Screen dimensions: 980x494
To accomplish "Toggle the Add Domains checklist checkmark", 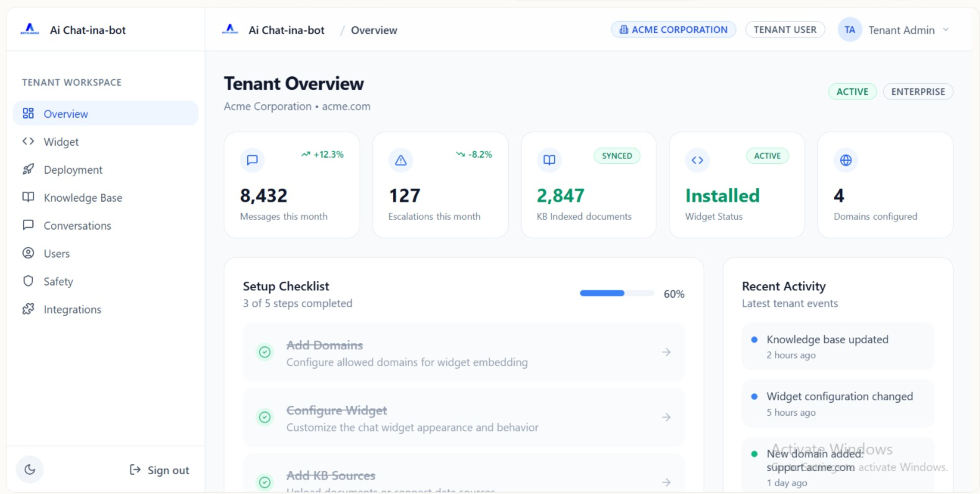I will point(265,353).
